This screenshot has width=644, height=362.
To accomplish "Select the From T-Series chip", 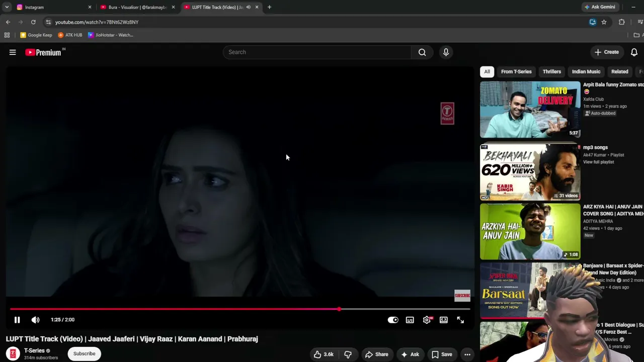I will coord(516,71).
